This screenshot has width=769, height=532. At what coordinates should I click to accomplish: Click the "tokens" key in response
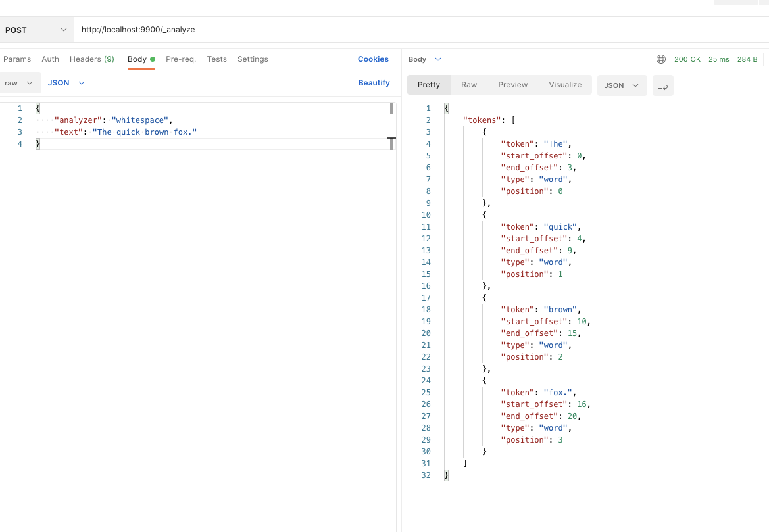coord(482,120)
